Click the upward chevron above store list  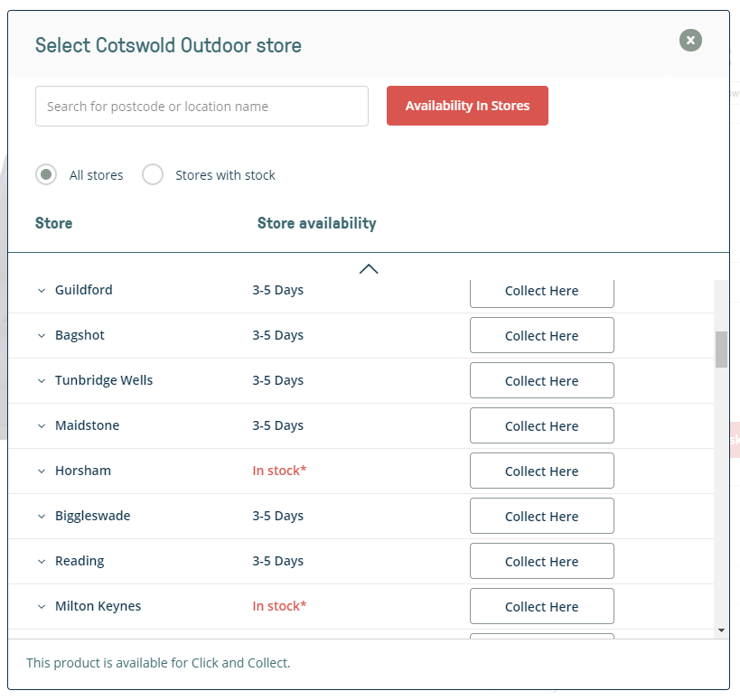click(x=369, y=268)
